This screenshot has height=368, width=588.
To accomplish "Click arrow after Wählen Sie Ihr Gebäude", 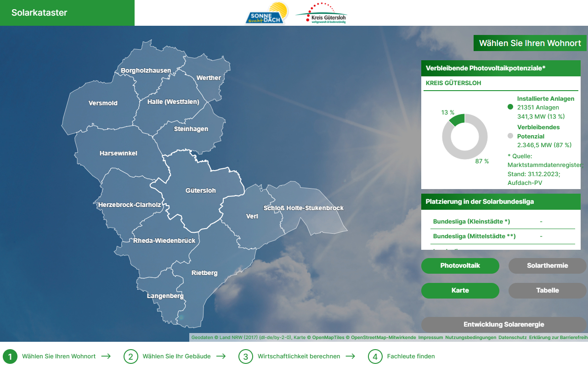I will [221, 356].
